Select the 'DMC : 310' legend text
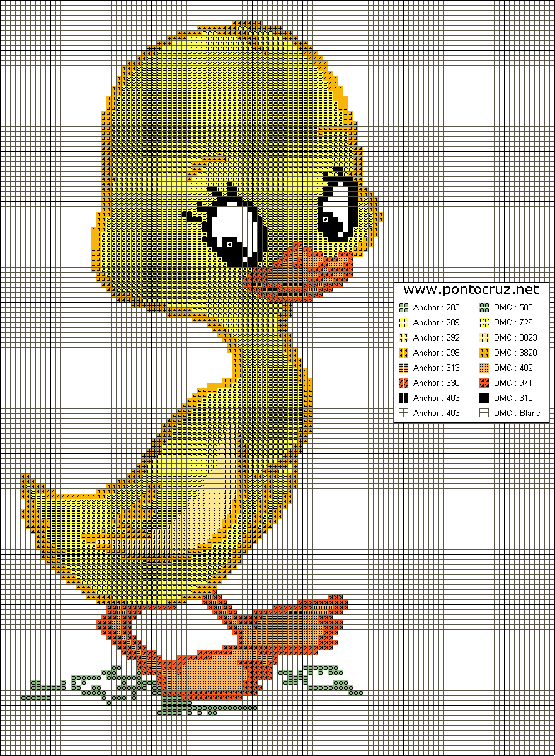The width and height of the screenshot is (555, 756). 513,398
